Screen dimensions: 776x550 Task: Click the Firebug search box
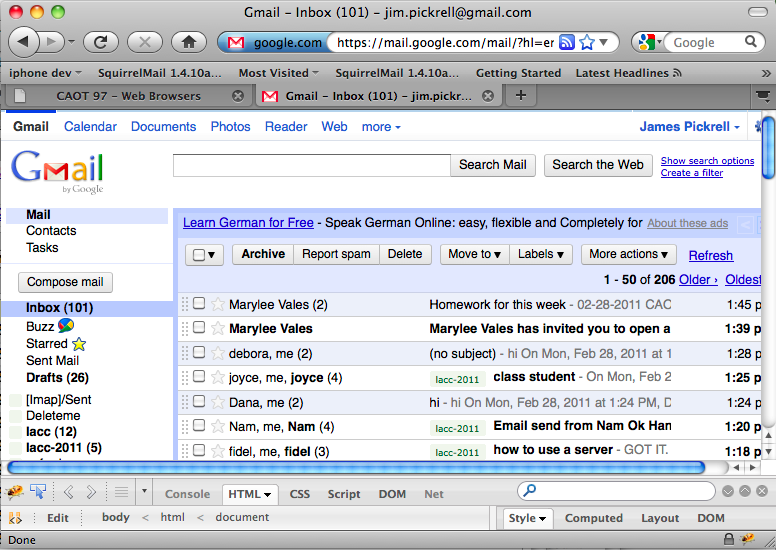click(x=616, y=491)
